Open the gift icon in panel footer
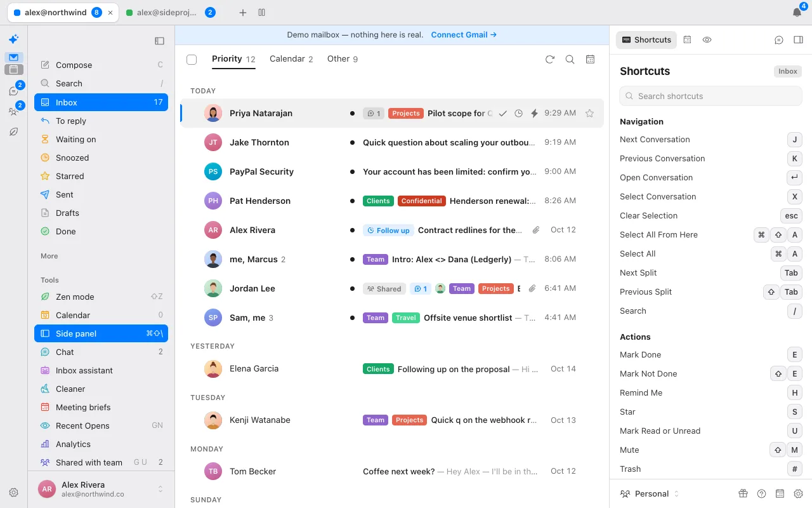 click(743, 493)
